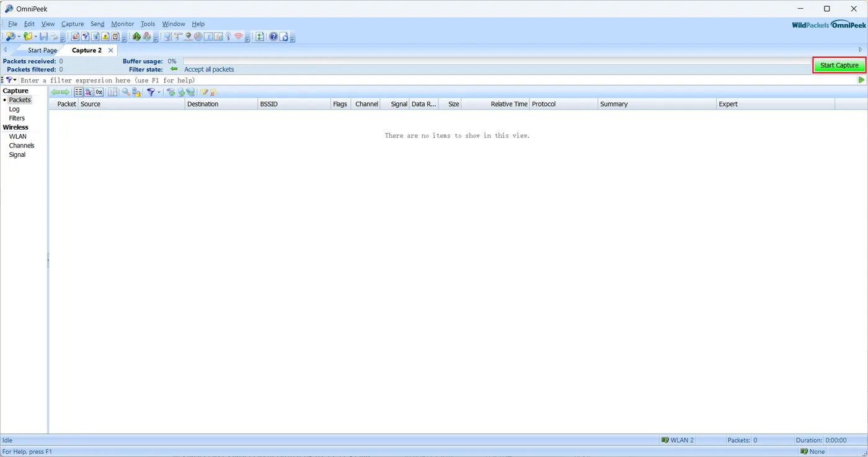Image resolution: width=868 pixels, height=457 pixels.
Task: Click the Expert column header
Action: point(776,104)
